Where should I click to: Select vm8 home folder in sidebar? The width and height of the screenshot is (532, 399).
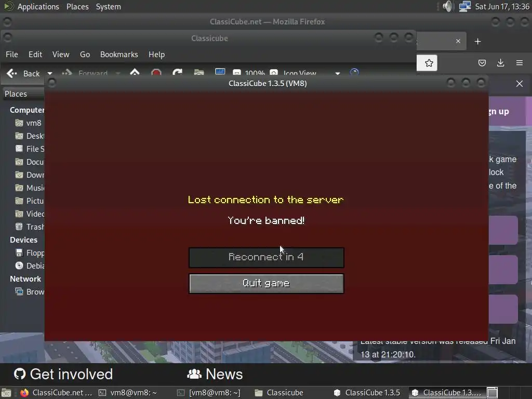pyautogui.click(x=29, y=123)
